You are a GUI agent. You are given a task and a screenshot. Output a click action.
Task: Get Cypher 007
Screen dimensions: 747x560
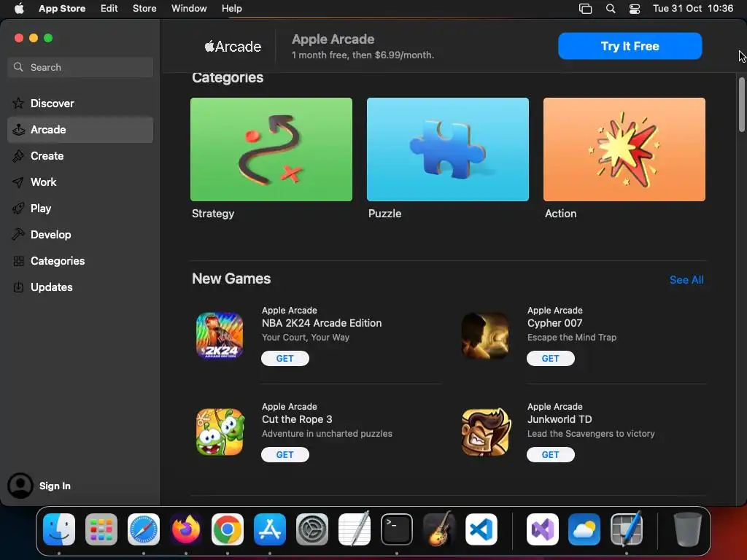click(x=550, y=358)
